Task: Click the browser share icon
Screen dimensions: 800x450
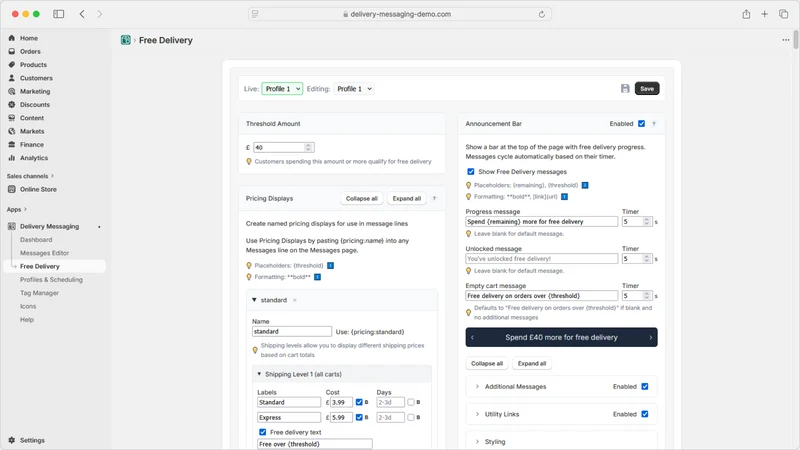Action: coord(746,14)
